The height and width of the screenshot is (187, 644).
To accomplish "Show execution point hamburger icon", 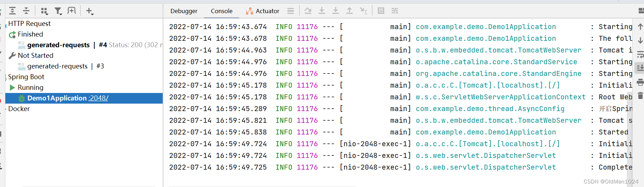I will click(291, 11).
